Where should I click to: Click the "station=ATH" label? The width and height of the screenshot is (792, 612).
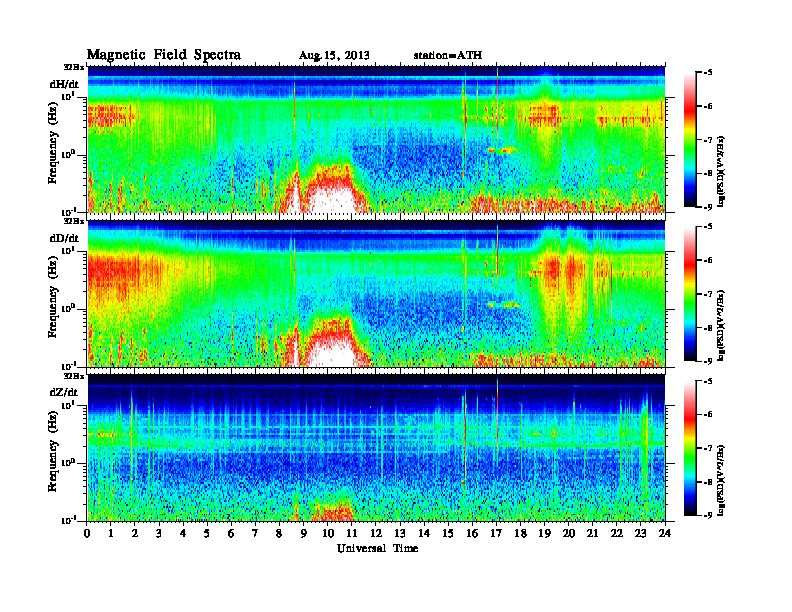[x=448, y=55]
